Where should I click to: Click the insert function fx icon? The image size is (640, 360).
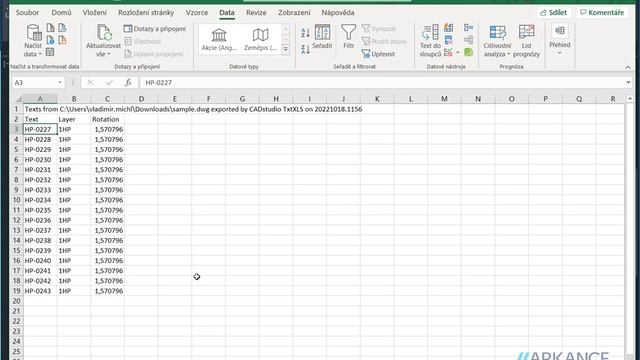(x=128, y=82)
